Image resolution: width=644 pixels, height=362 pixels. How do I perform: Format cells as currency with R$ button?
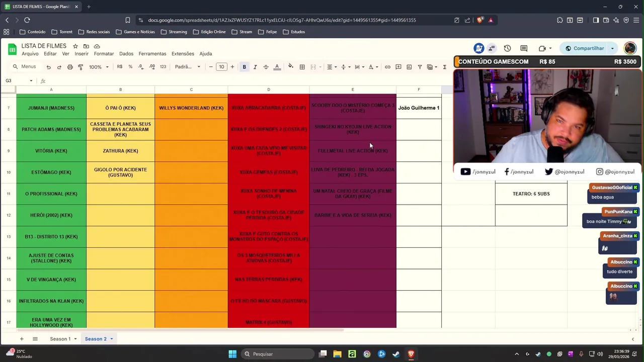click(x=120, y=67)
